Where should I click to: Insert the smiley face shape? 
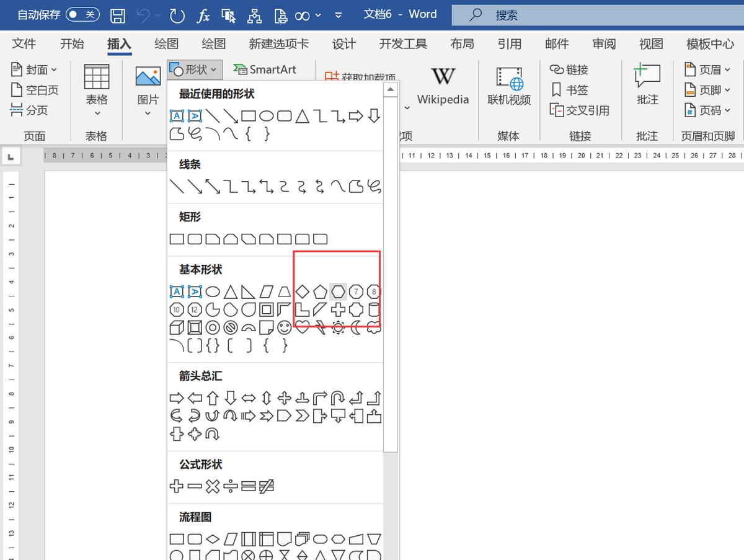point(284,327)
